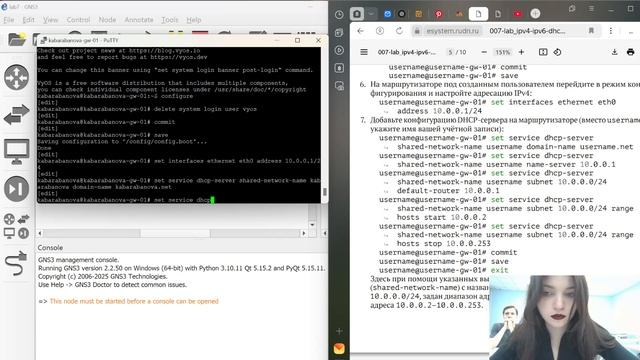Open the browser three-dot menu
The width and height of the screenshot is (640, 360).
click(x=611, y=31)
